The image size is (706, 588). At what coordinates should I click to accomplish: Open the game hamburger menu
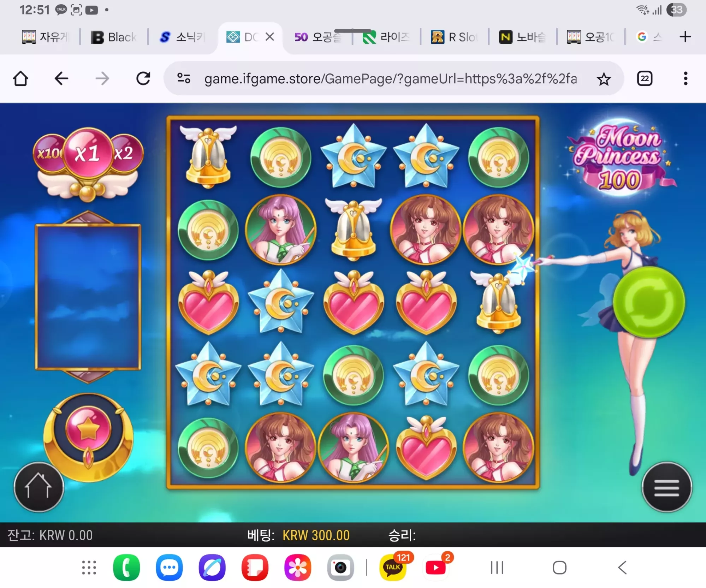(667, 487)
